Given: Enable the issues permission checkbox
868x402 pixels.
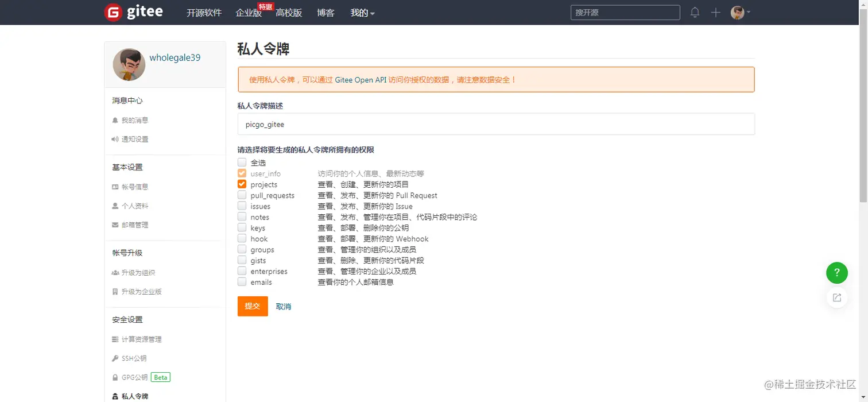Looking at the screenshot, I should 242,206.
